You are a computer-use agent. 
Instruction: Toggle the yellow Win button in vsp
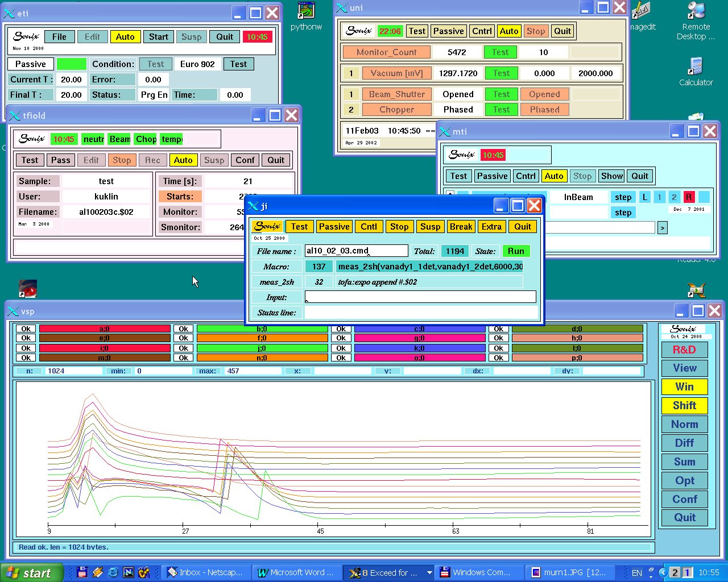[x=684, y=387]
